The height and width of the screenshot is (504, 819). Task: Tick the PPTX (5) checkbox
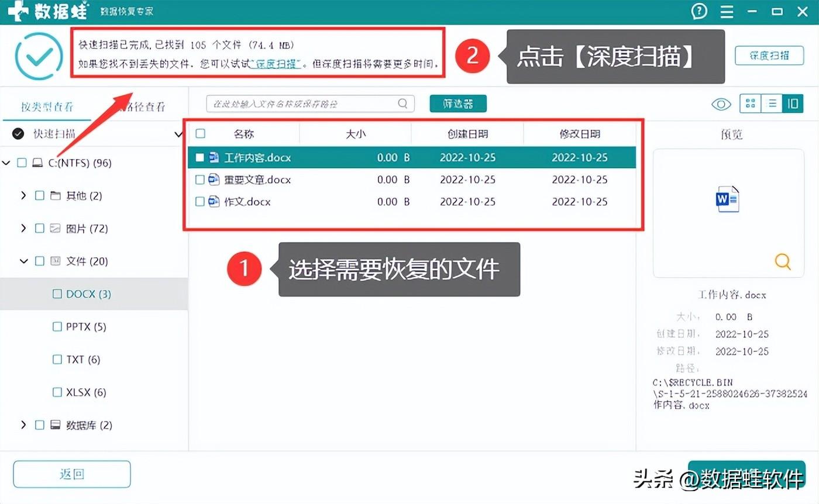57,326
